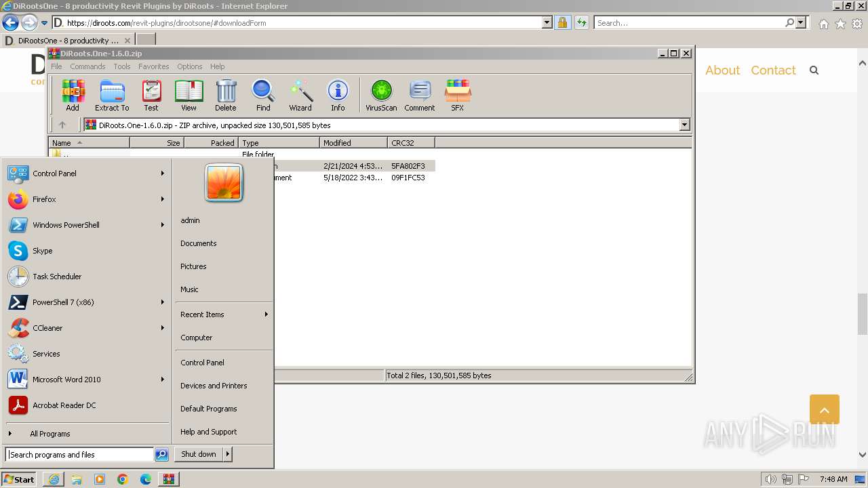
Task: Open the archive Comment tool
Action: point(420,95)
